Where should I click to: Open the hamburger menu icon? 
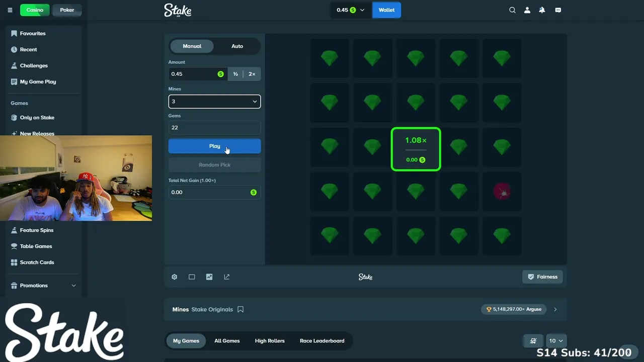tap(10, 10)
